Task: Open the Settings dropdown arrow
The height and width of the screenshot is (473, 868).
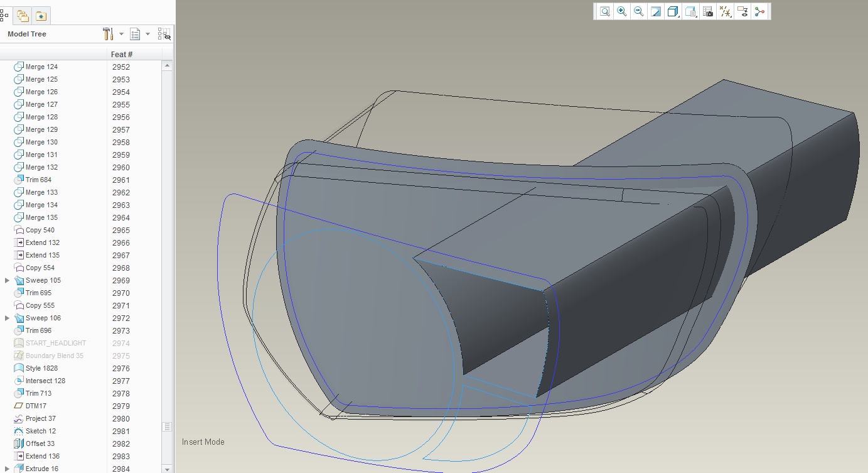Action: tap(121, 34)
